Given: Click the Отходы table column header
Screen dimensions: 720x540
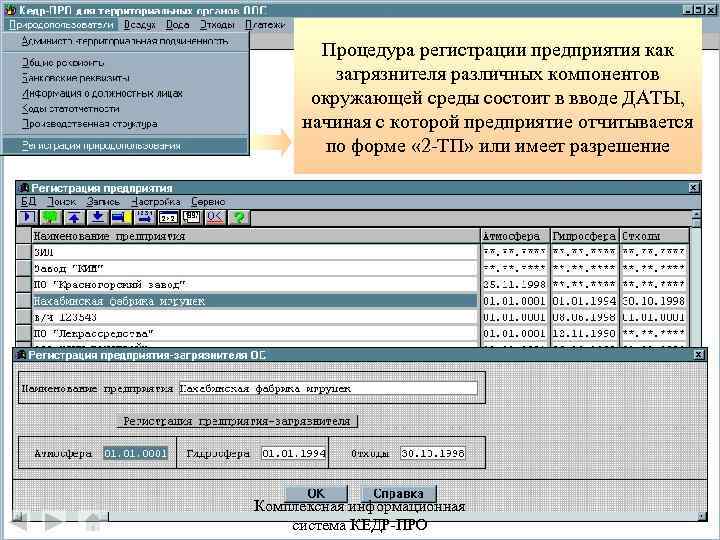Looking at the screenshot, I should pos(654,236).
